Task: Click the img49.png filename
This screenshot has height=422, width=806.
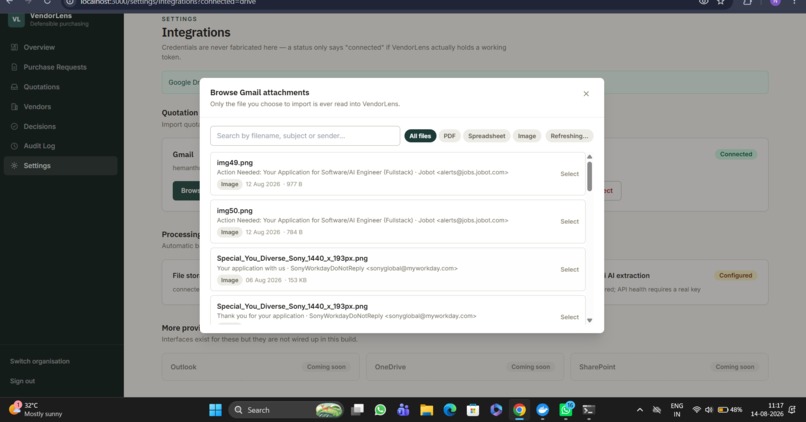Action: (x=234, y=162)
